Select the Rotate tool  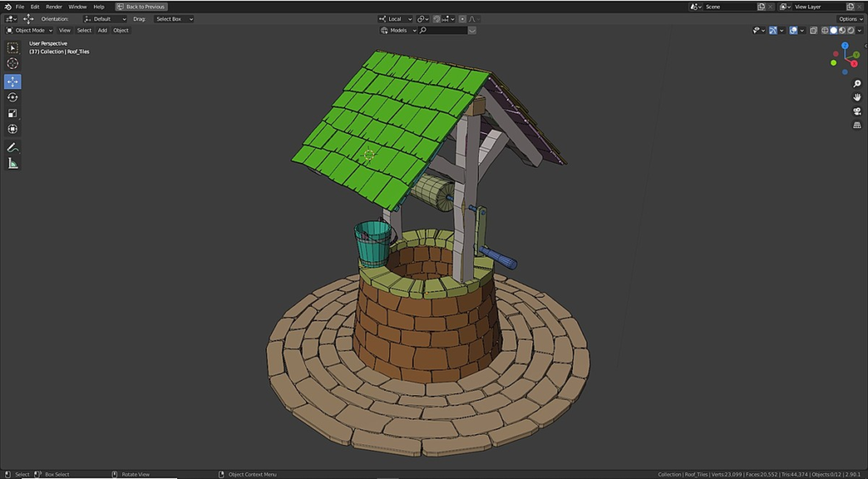pos(13,97)
